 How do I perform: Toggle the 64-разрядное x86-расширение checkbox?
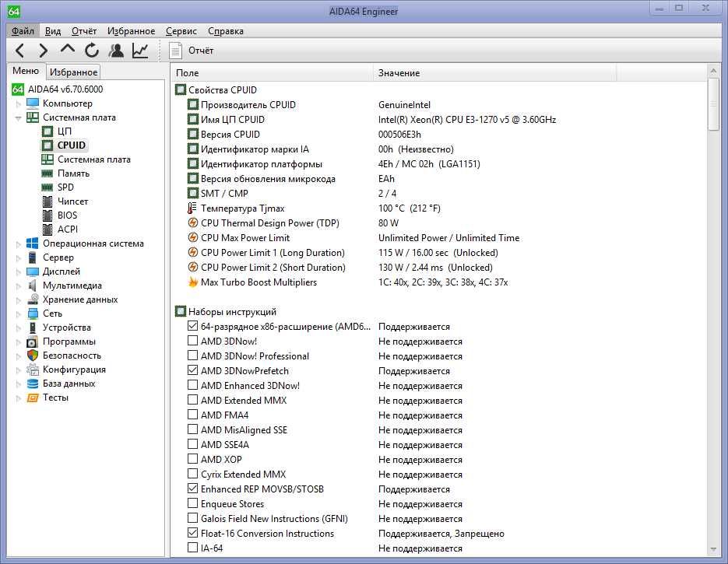[x=192, y=326]
